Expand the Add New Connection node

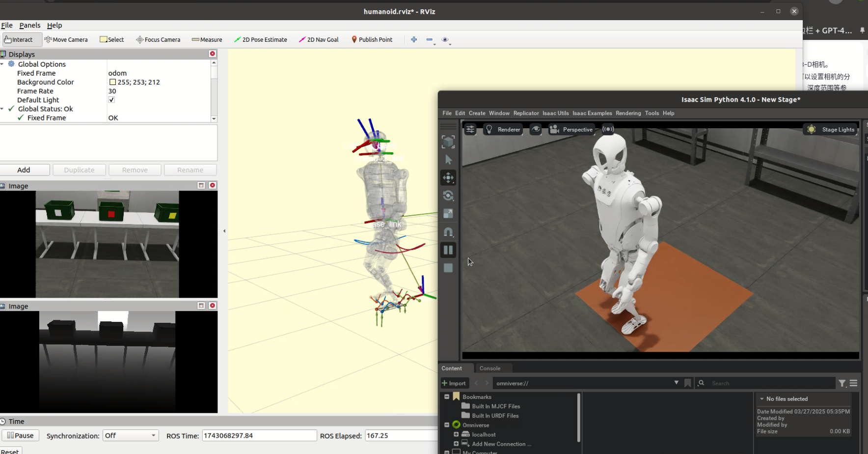click(x=456, y=444)
